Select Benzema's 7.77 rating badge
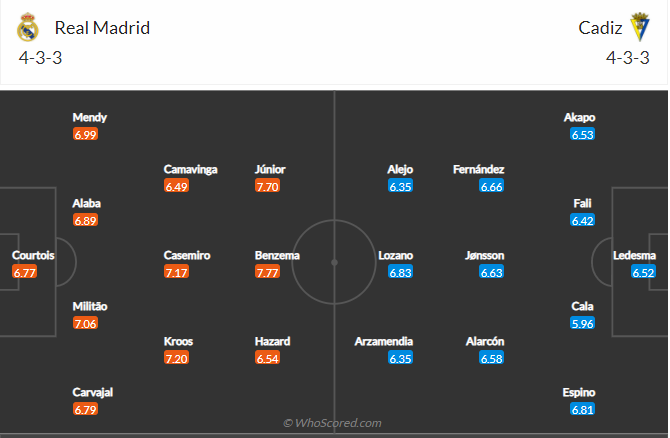 pos(268,272)
